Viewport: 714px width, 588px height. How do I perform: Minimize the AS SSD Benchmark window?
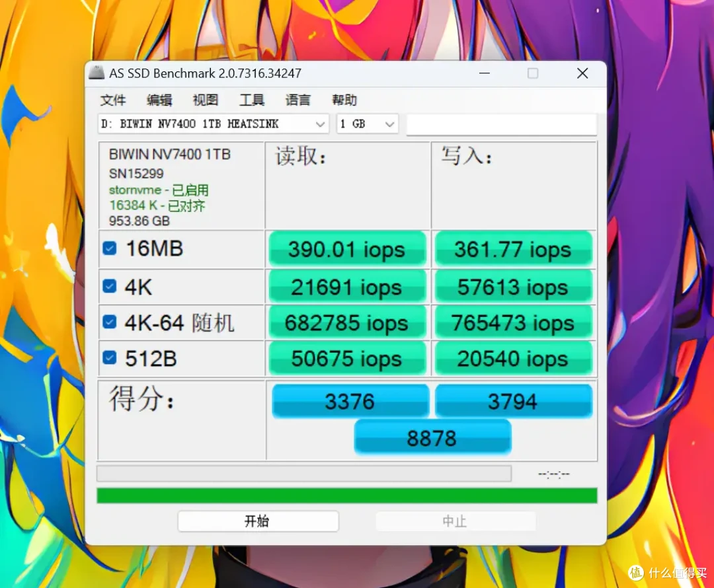pyautogui.click(x=485, y=73)
